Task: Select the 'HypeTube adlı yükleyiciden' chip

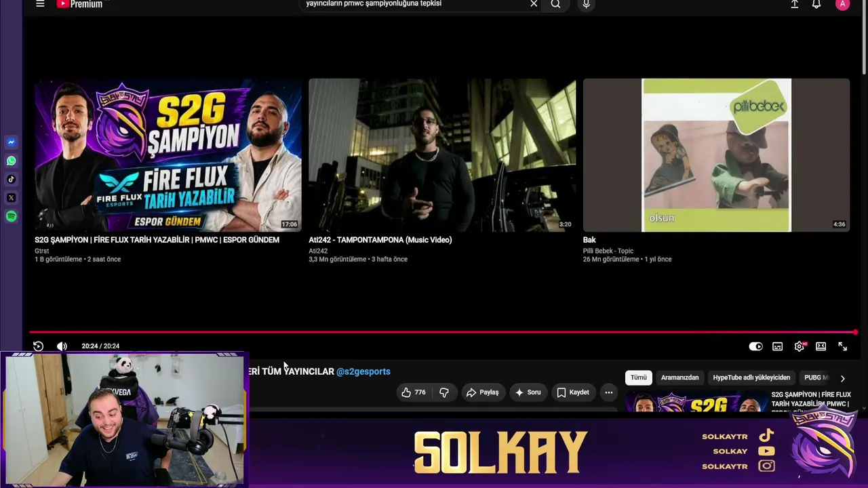Action: [751, 378]
